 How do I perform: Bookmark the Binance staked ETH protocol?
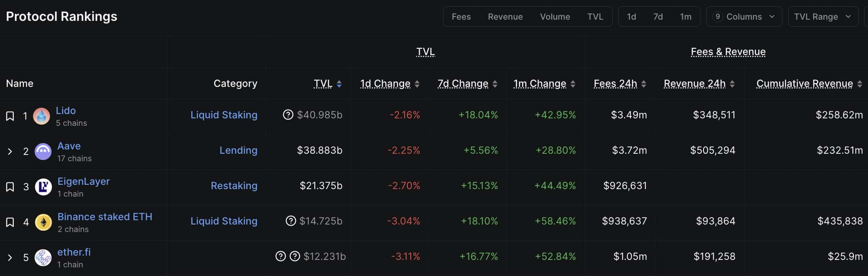(x=9, y=221)
